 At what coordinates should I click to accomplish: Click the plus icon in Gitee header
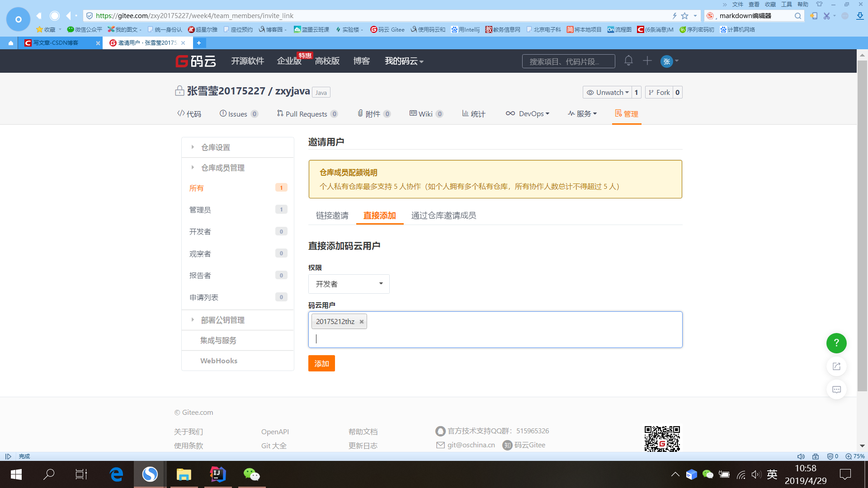coord(647,61)
